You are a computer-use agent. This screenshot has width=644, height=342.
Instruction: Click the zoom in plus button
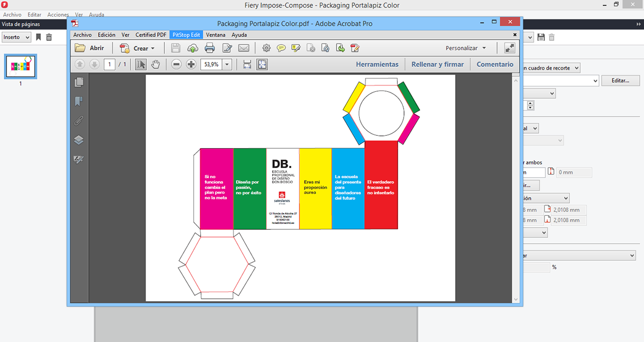tap(191, 64)
